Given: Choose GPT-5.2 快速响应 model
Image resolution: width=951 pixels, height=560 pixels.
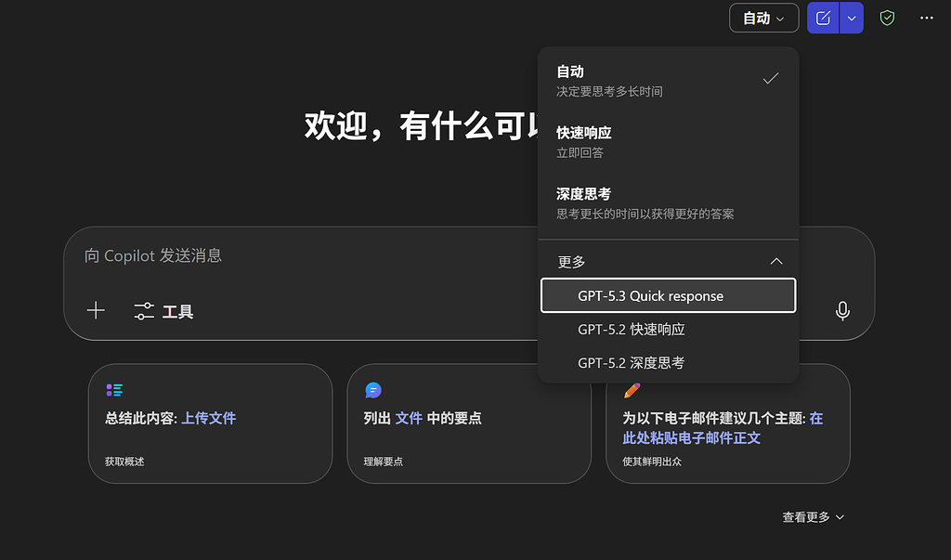Looking at the screenshot, I should (669, 330).
